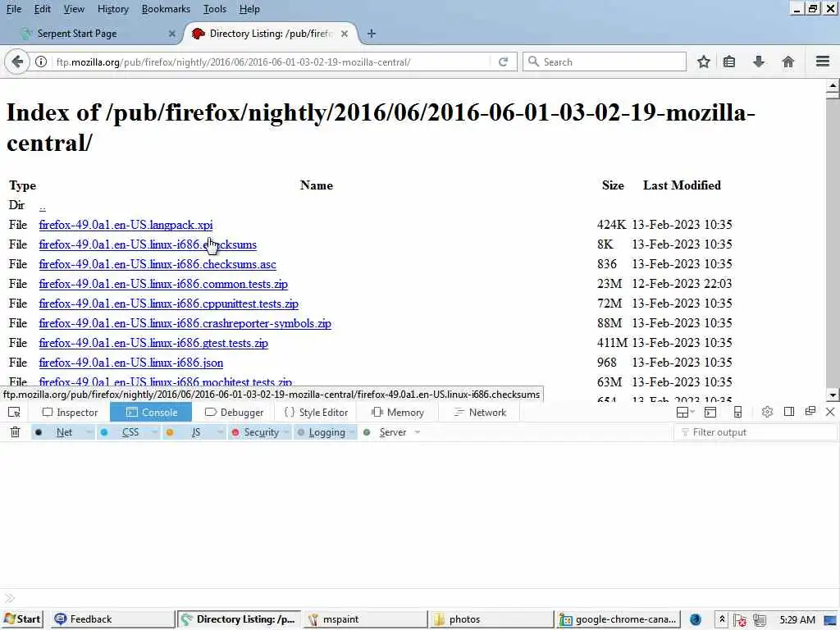Expand Net filter dropdown arrow

coord(89,431)
